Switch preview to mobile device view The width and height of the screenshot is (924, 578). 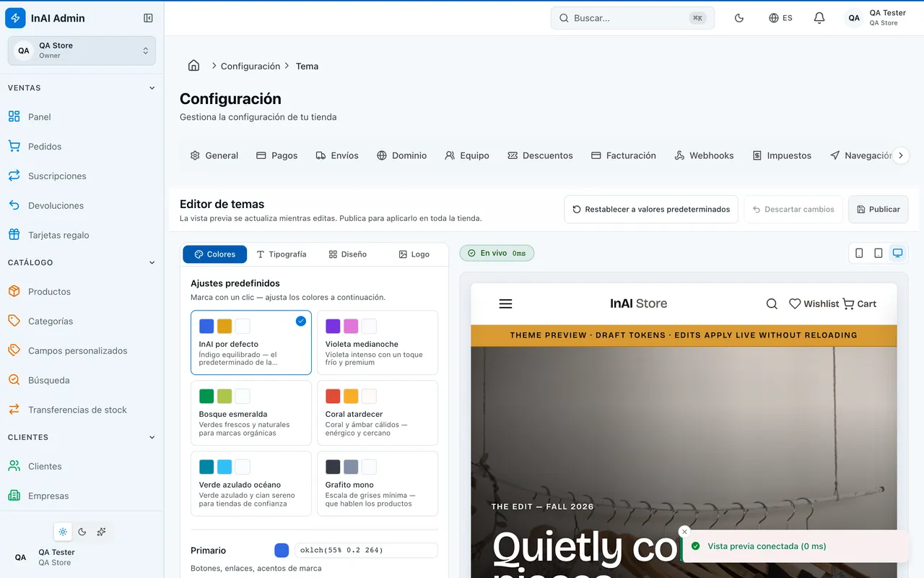(x=859, y=253)
